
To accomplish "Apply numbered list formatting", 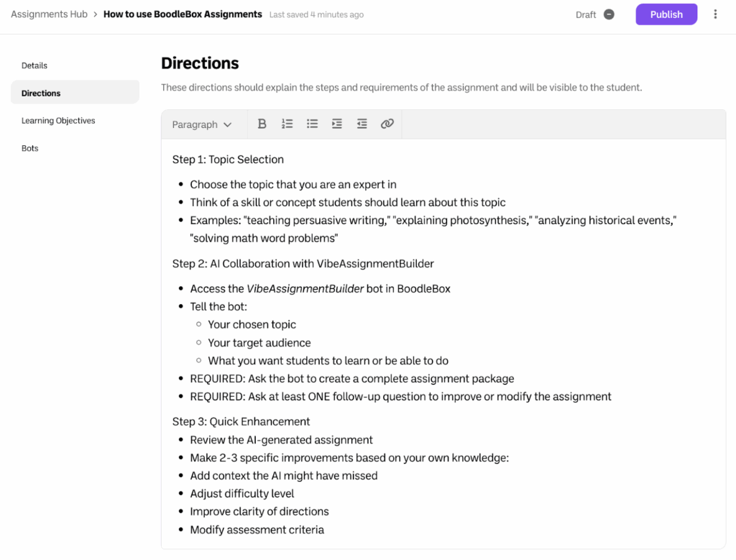I will click(x=287, y=124).
